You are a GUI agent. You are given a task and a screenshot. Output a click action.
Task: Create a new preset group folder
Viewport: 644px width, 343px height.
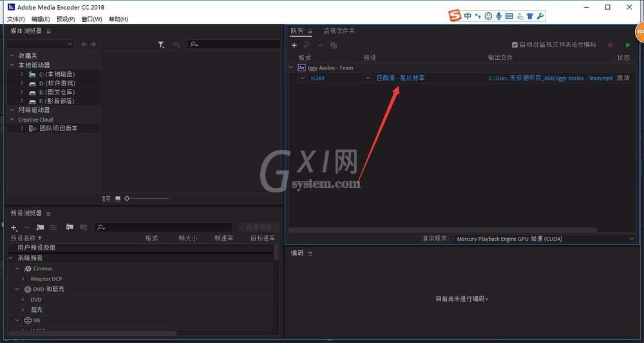tap(40, 227)
